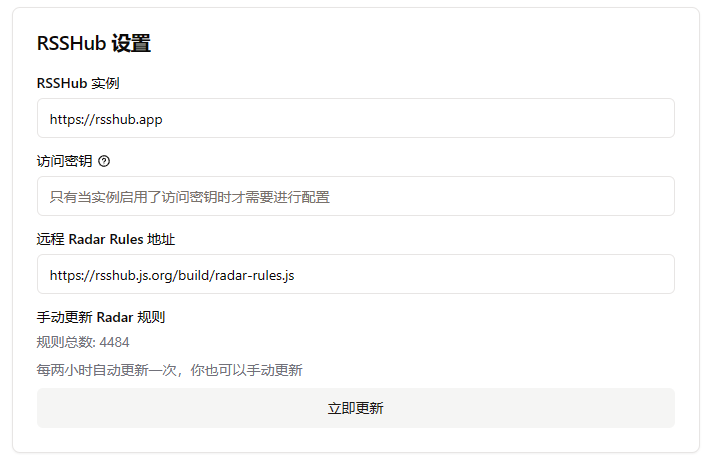Click the RSSHub 设置 heading

(94, 43)
